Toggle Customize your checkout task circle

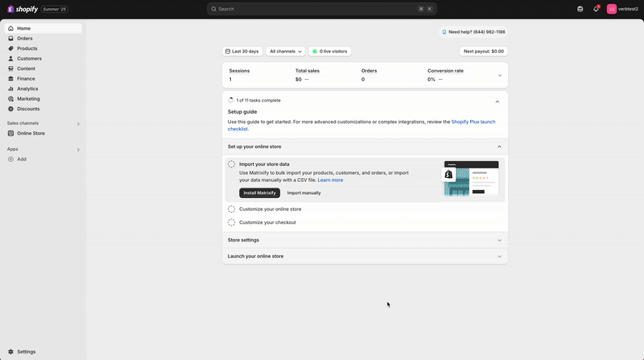pos(232,222)
